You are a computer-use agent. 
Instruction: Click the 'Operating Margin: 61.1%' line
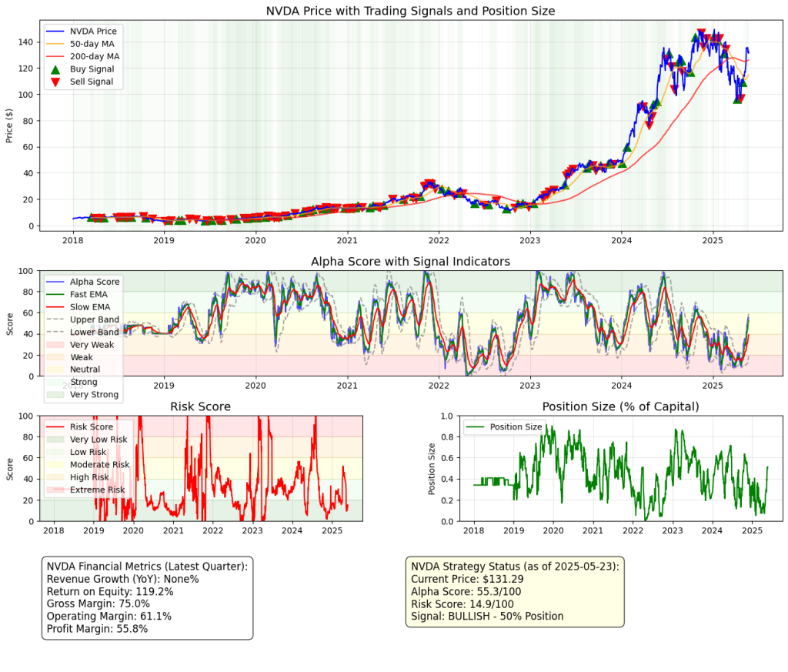click(x=109, y=617)
